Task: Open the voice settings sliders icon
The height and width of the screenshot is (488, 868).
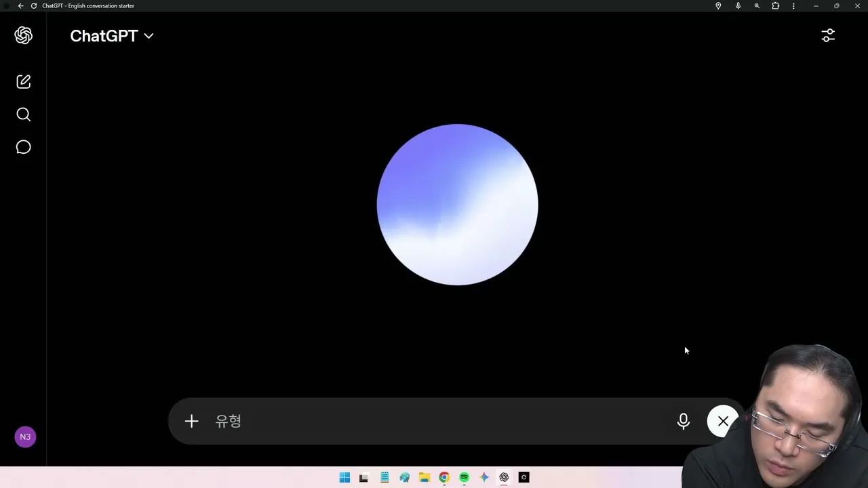Action: point(828,35)
